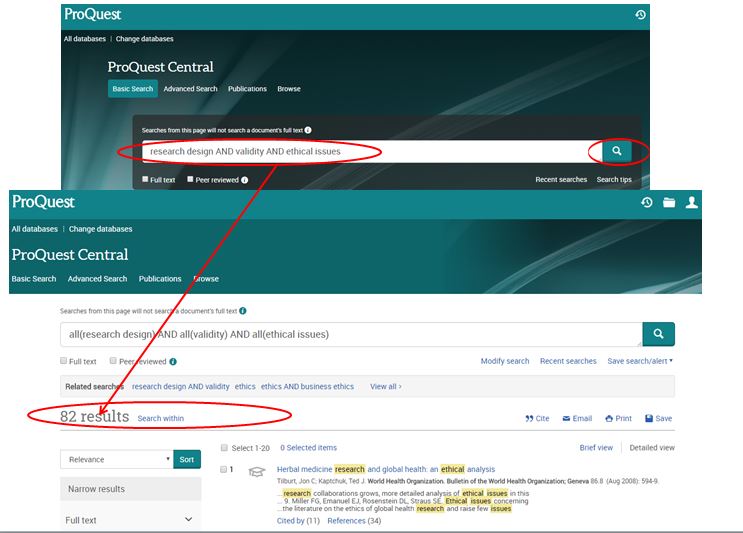743x533 pixels.
Task: Tick Full text checkbox in upper search box
Action: (x=145, y=179)
